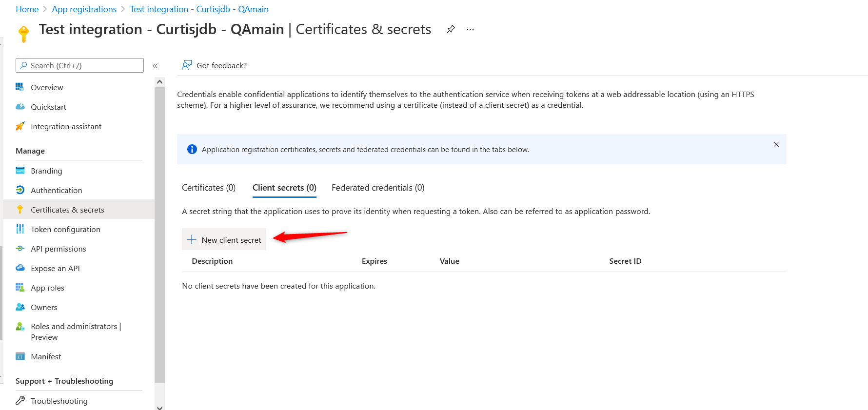Click the Integration assistant rocket icon
868x410 pixels.
(20, 126)
